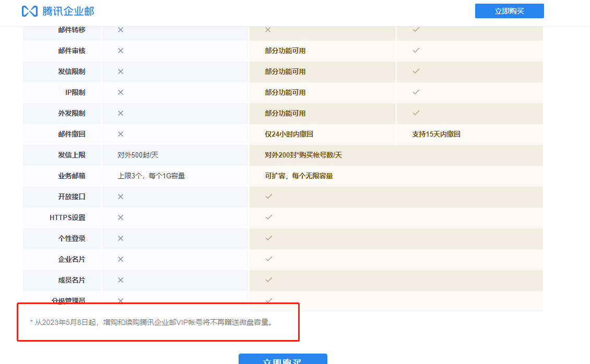This screenshot has height=364, width=590.
Task: Click the 仅24小时内撤回 cell
Action: click(x=289, y=134)
